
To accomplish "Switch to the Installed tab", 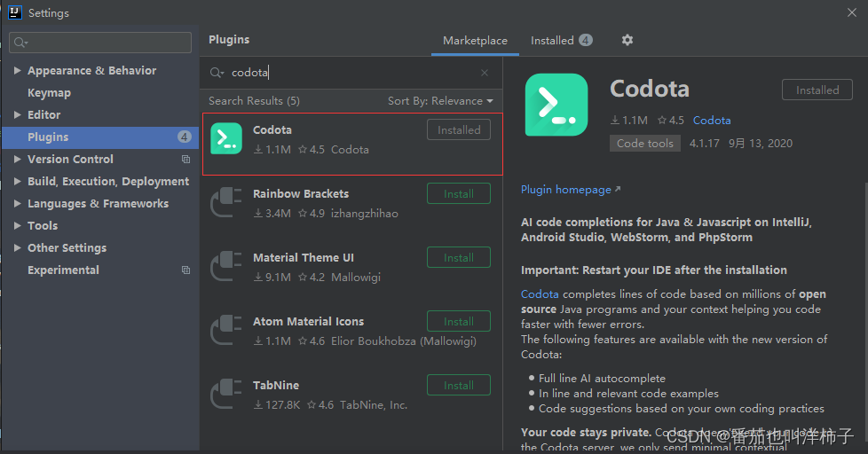I will 561,41.
